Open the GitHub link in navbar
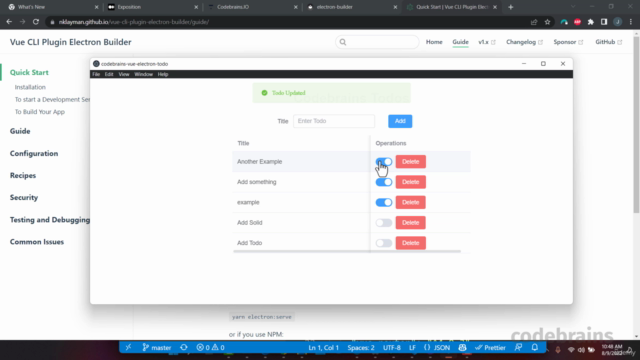The width and height of the screenshot is (640, 360). click(609, 42)
